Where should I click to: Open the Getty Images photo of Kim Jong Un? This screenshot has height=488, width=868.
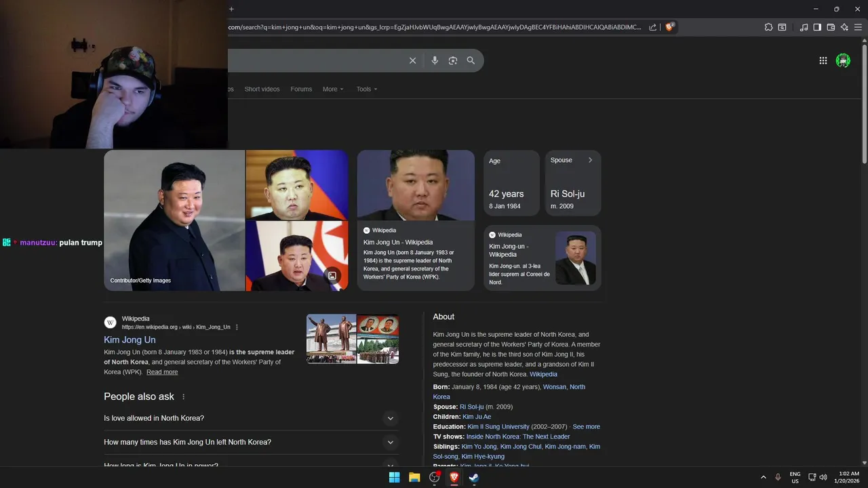coord(174,220)
